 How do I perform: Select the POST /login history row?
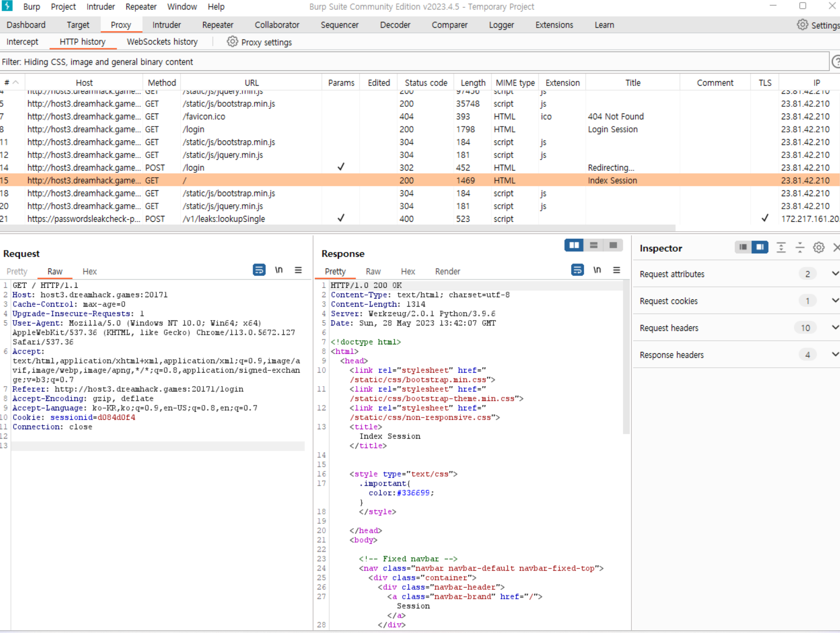[420, 167]
